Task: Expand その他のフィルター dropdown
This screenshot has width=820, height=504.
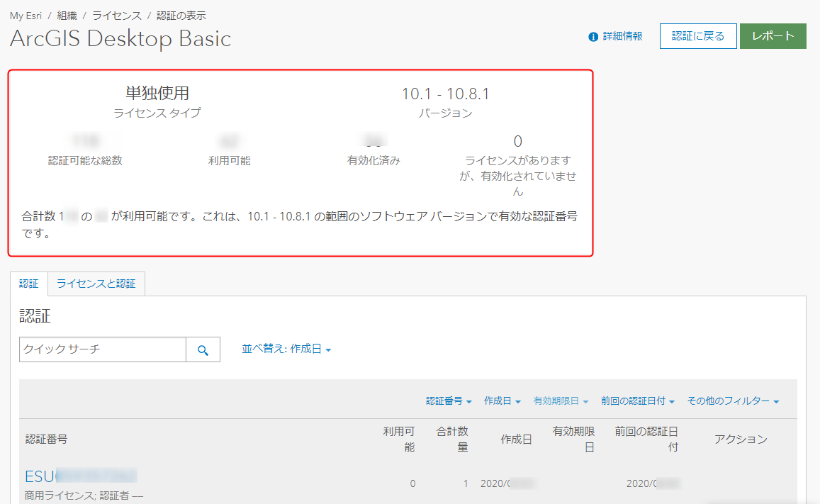Action: (733, 401)
